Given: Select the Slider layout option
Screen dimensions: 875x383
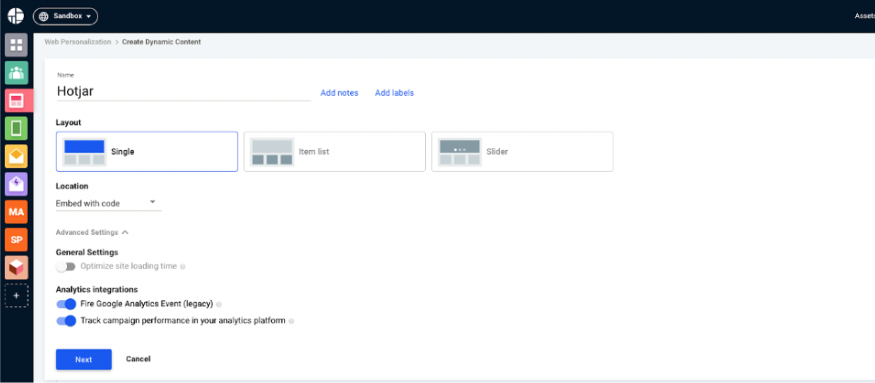Looking at the screenshot, I should click(522, 151).
